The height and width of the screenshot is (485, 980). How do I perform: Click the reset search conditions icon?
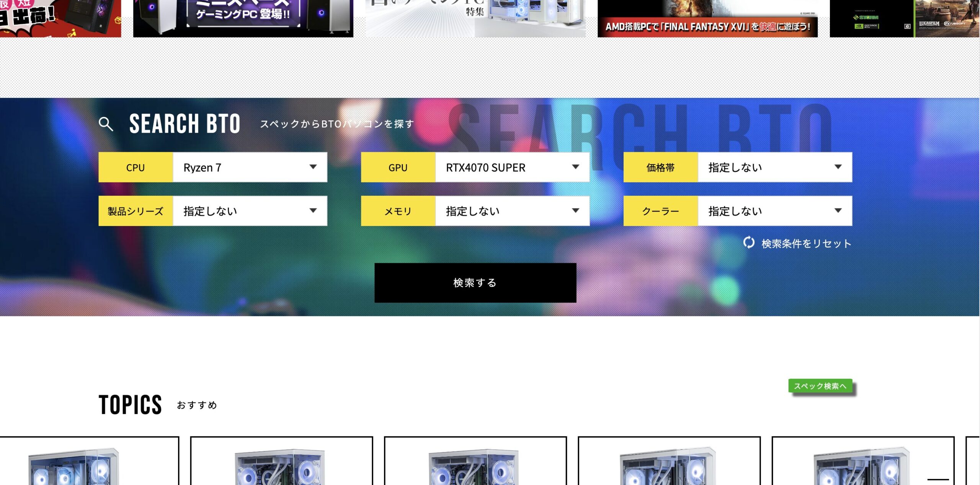click(x=748, y=243)
